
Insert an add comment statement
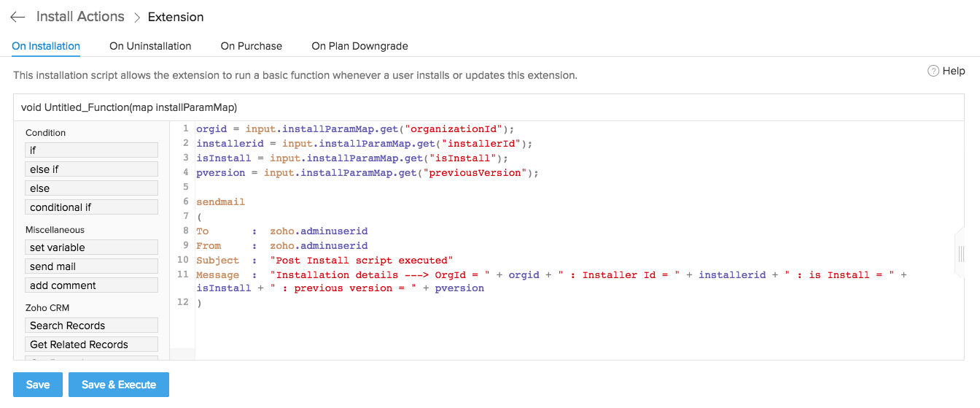point(92,285)
